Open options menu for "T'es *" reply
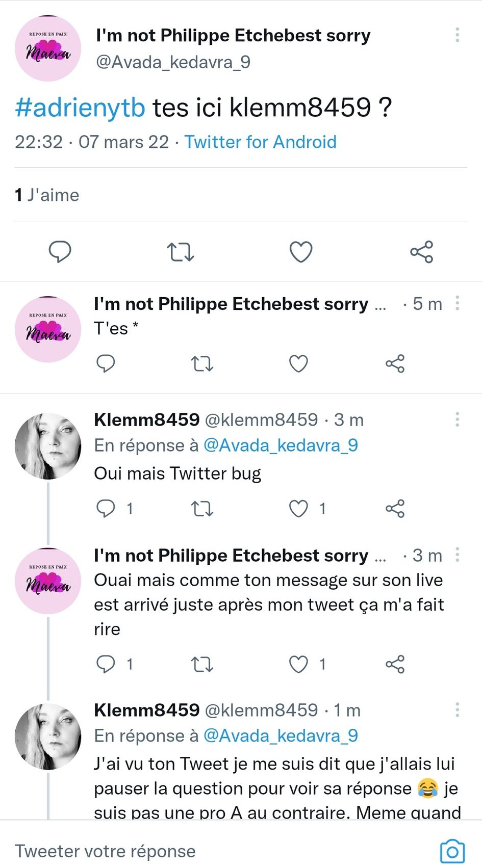Viewport: 482px width, 868px height. pyautogui.click(x=457, y=303)
